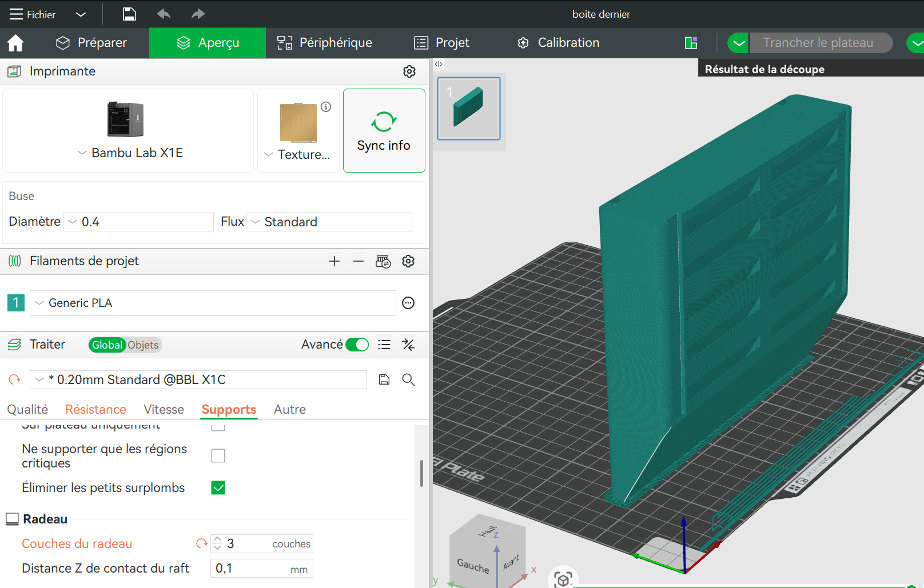Click the Sync info button
This screenshot has width=924, height=588.
[x=384, y=131]
